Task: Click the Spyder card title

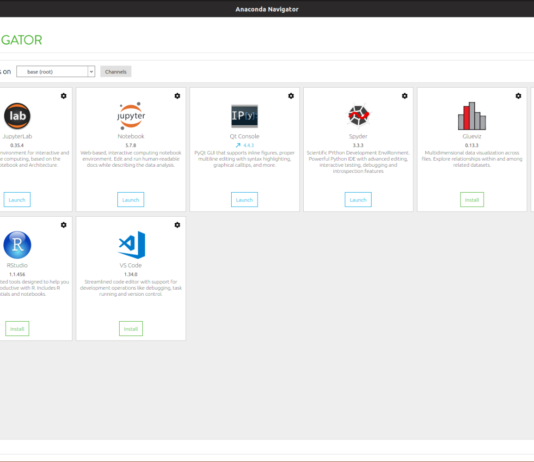Action: pos(358,136)
